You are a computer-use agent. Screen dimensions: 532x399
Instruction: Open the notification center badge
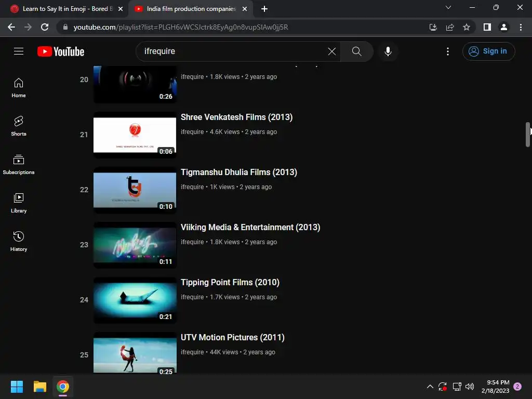click(x=517, y=387)
